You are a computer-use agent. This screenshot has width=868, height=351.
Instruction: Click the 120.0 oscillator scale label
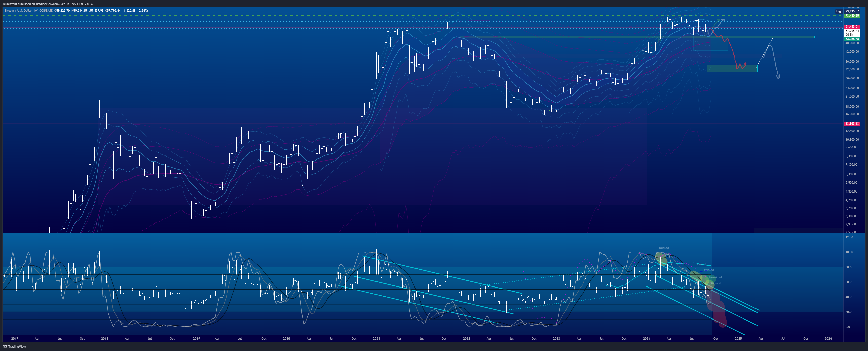849,238
